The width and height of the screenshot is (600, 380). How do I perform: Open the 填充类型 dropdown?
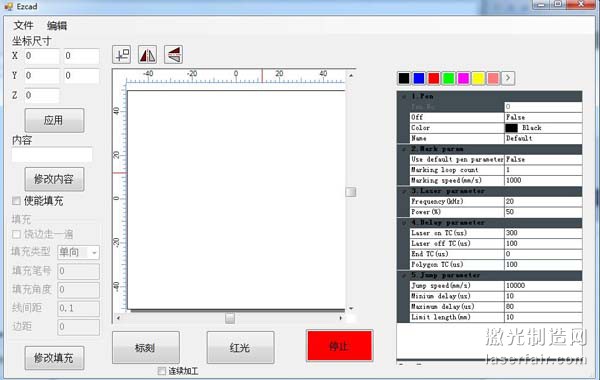[x=78, y=253]
